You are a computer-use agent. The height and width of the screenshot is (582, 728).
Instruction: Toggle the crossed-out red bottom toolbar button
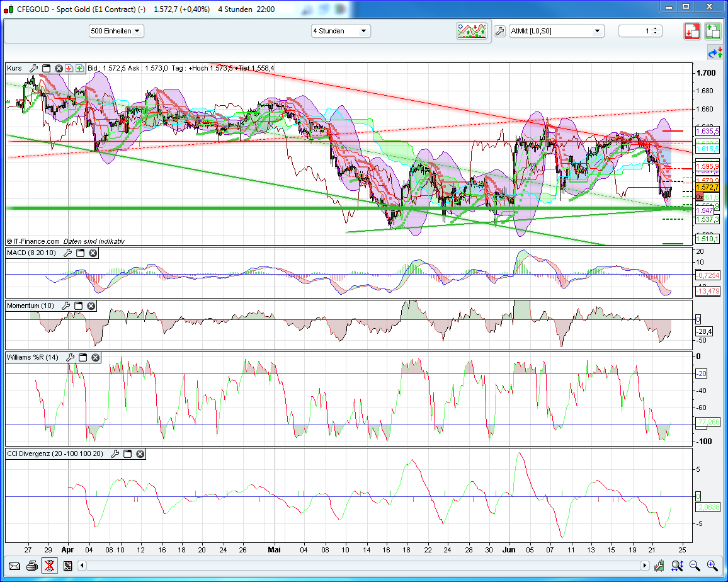point(50,565)
